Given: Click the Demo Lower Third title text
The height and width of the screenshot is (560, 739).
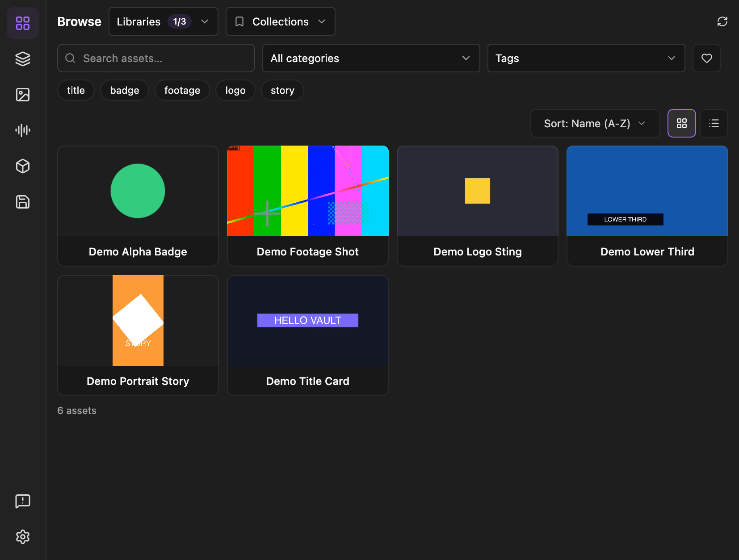Looking at the screenshot, I should click(x=647, y=252).
